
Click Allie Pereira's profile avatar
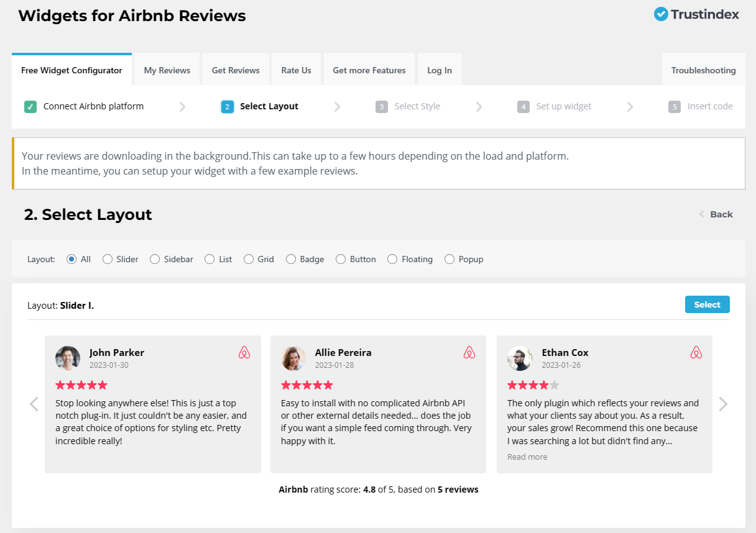293,358
